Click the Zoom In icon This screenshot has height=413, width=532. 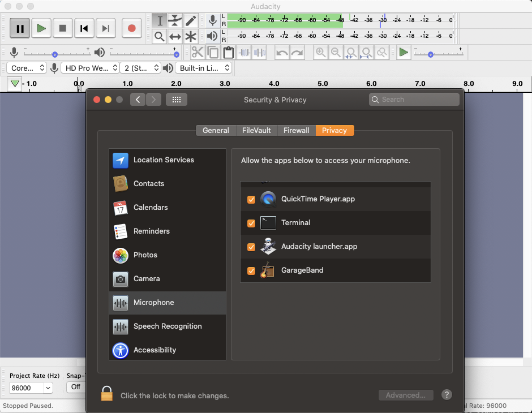(320, 53)
